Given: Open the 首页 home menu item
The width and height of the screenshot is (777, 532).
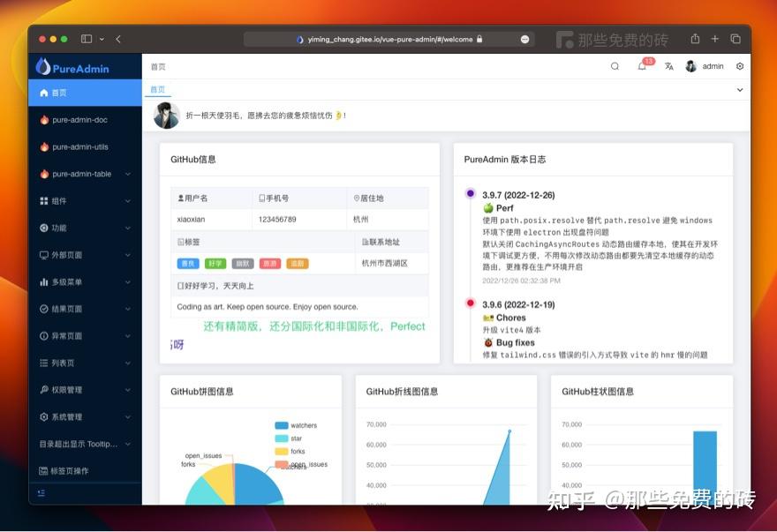Looking at the screenshot, I should (86, 93).
